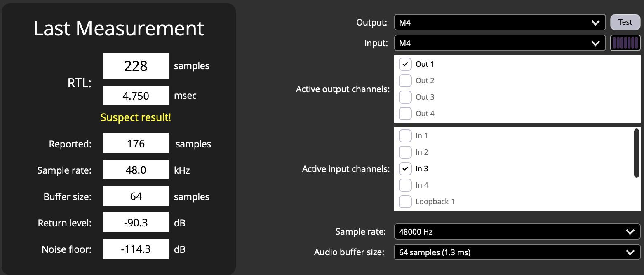The height and width of the screenshot is (275, 644).
Task: Click the Reported 176 samples field
Action: [136, 144]
